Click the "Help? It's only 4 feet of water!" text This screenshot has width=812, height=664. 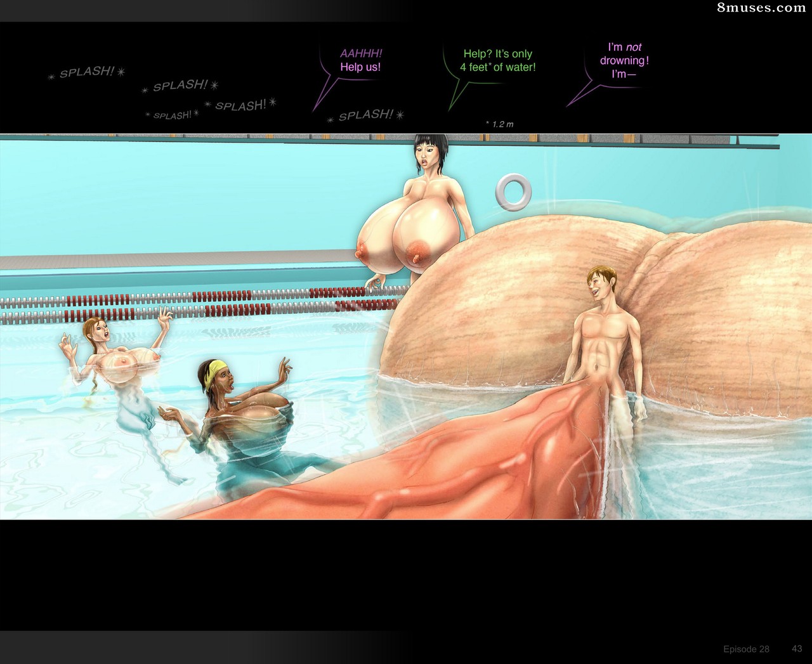click(x=498, y=60)
